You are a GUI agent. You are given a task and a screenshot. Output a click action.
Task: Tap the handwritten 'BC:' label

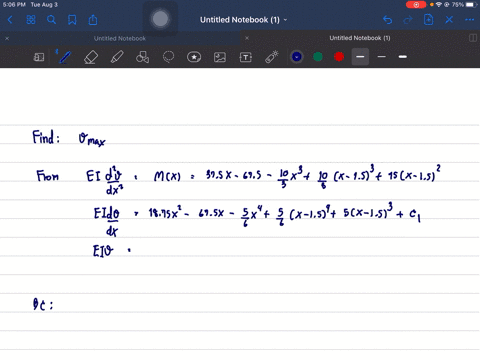tap(43, 304)
